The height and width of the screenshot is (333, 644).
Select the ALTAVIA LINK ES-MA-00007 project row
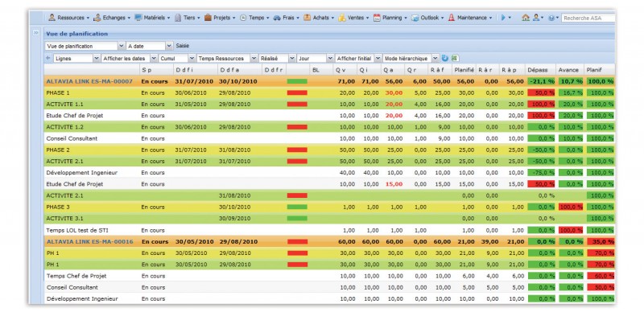[x=89, y=81]
